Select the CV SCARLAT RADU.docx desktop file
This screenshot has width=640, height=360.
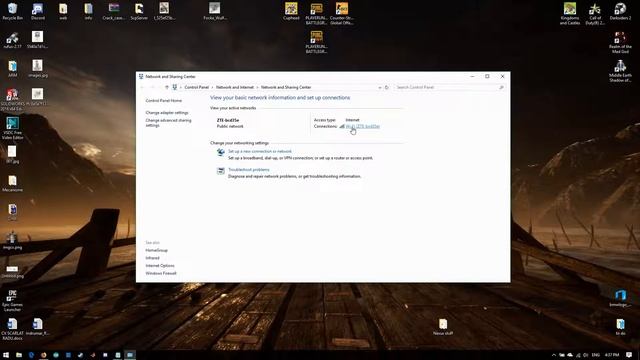[12, 329]
